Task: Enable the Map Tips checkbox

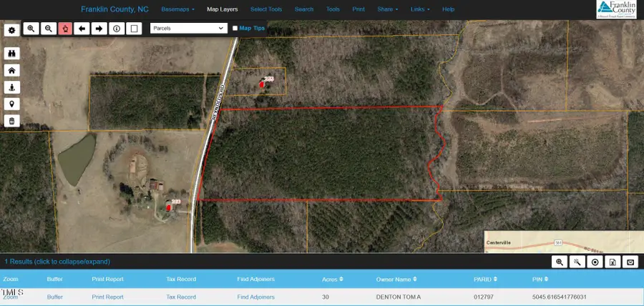Action: tap(235, 29)
